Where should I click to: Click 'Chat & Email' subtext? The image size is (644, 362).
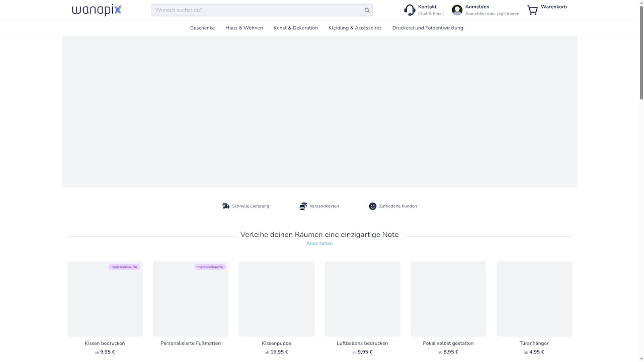431,14
